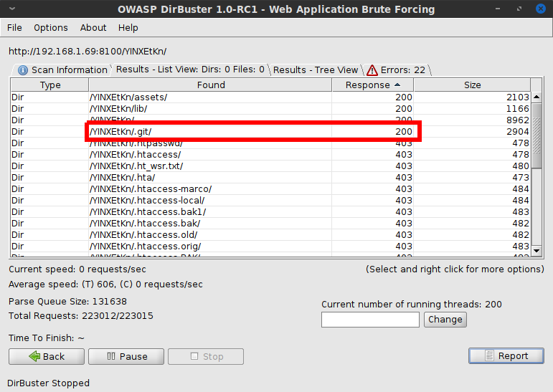Open the Help menu
Image resolution: width=553 pixels, height=392 pixels.
(x=128, y=27)
